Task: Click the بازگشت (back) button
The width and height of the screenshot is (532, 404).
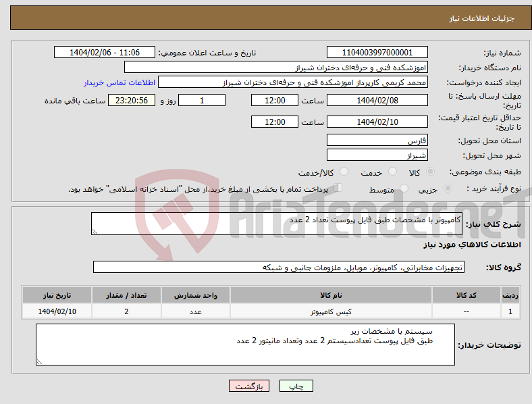Action: [249, 386]
